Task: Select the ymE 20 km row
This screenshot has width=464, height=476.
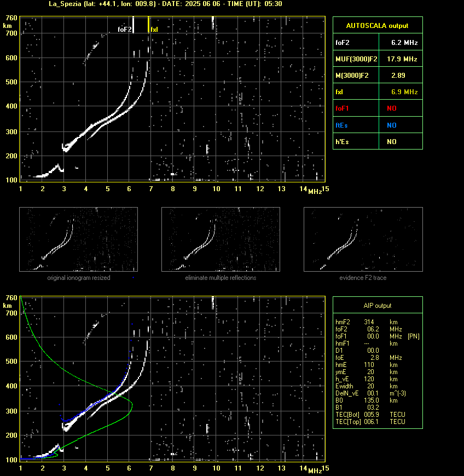Action: (x=367, y=372)
